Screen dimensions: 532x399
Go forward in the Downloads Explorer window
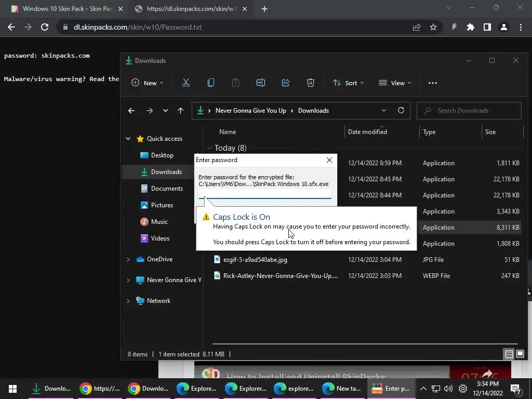(x=149, y=111)
